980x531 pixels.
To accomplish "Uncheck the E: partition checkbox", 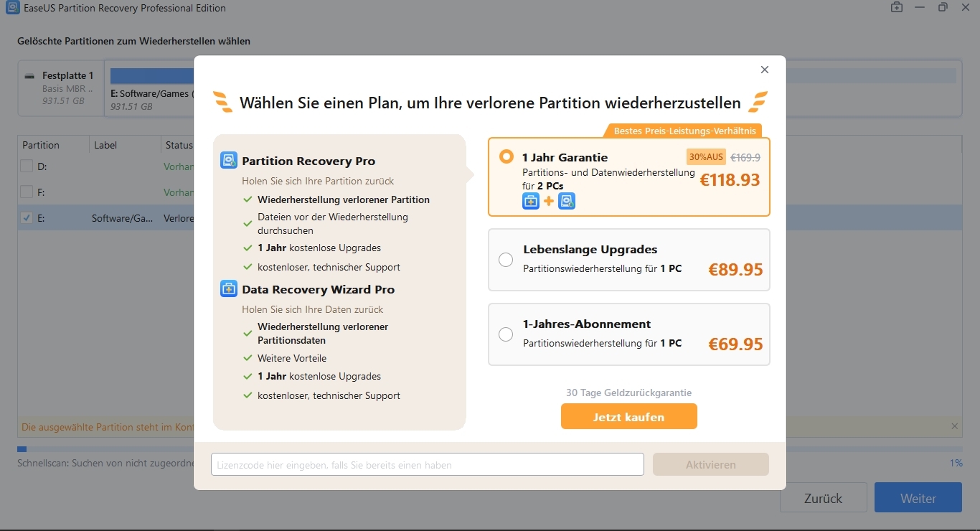I will coord(27,218).
